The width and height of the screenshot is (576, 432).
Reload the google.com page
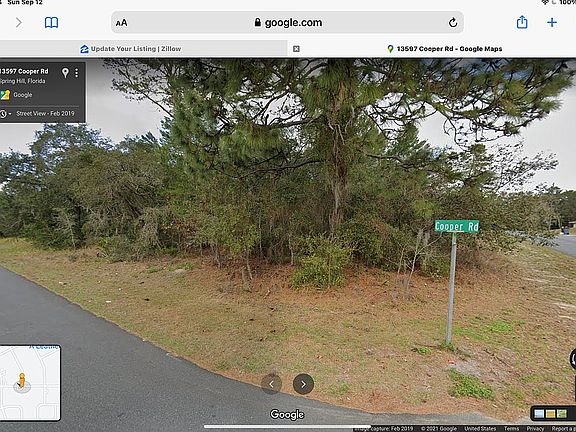coord(453,23)
